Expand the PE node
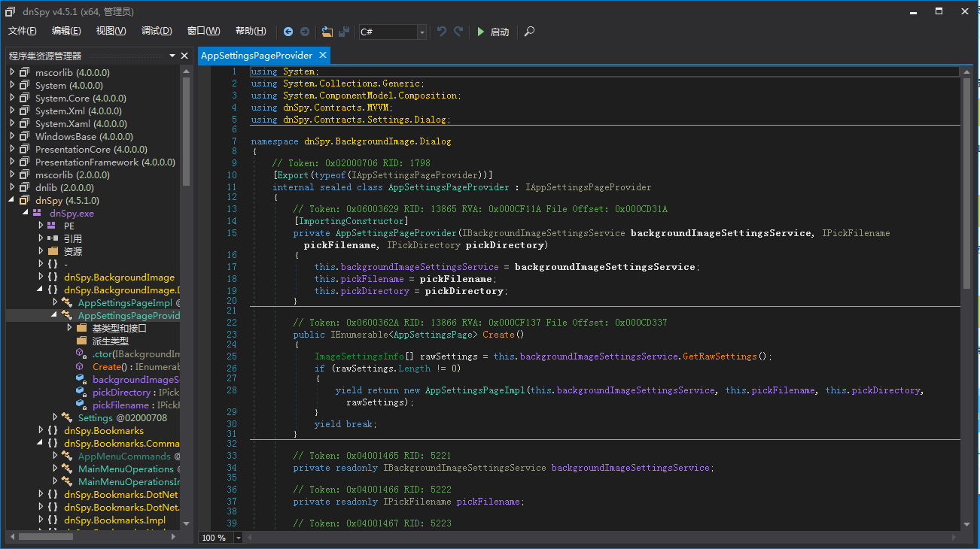Viewport: 980px width, 549px height. pyautogui.click(x=41, y=226)
